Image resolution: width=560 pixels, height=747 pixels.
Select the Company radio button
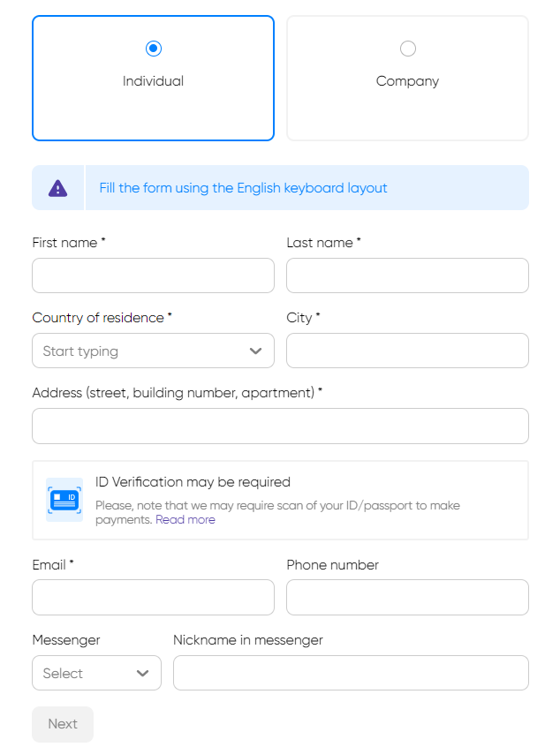407,49
